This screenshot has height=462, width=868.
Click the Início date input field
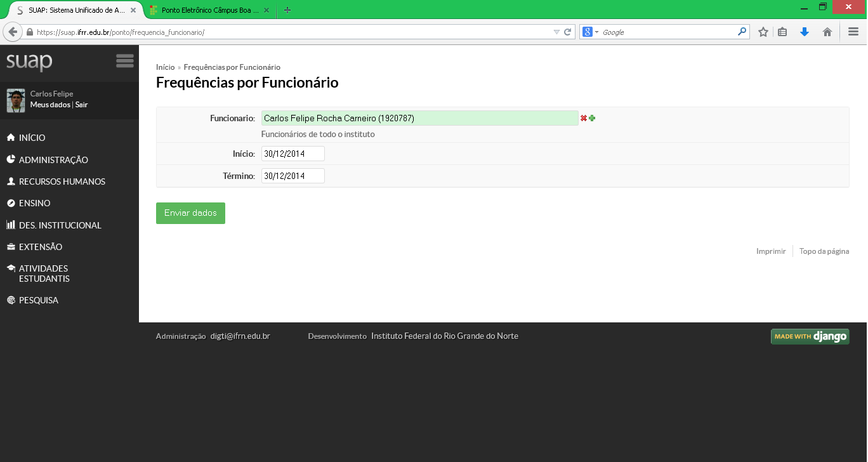(293, 154)
